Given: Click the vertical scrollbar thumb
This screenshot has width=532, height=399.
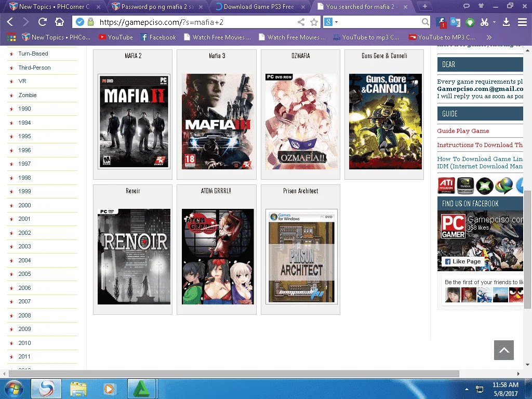Looking at the screenshot, I should tap(528, 249).
